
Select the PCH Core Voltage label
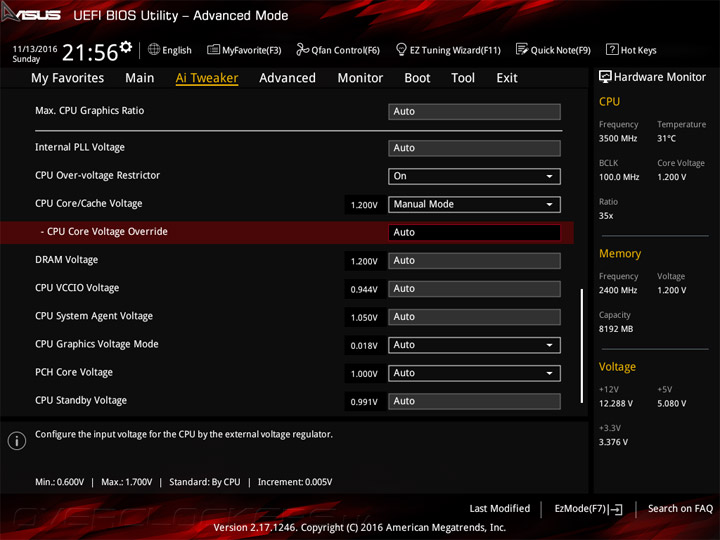74,372
